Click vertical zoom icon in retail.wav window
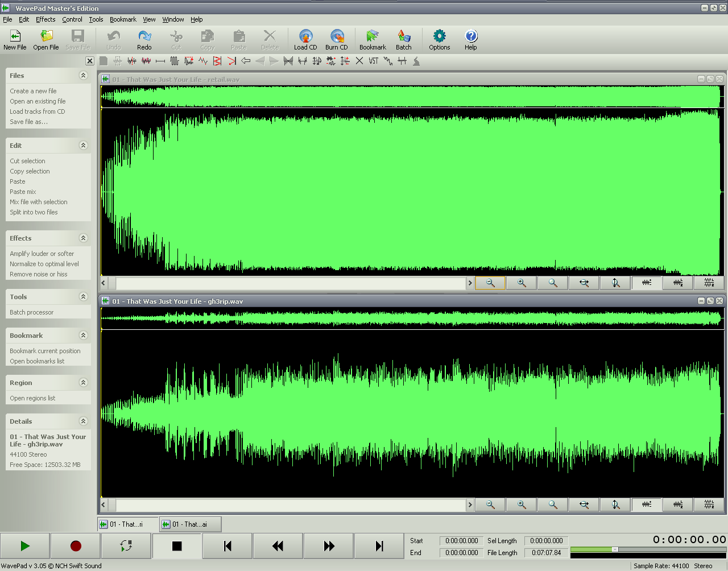 pos(615,283)
